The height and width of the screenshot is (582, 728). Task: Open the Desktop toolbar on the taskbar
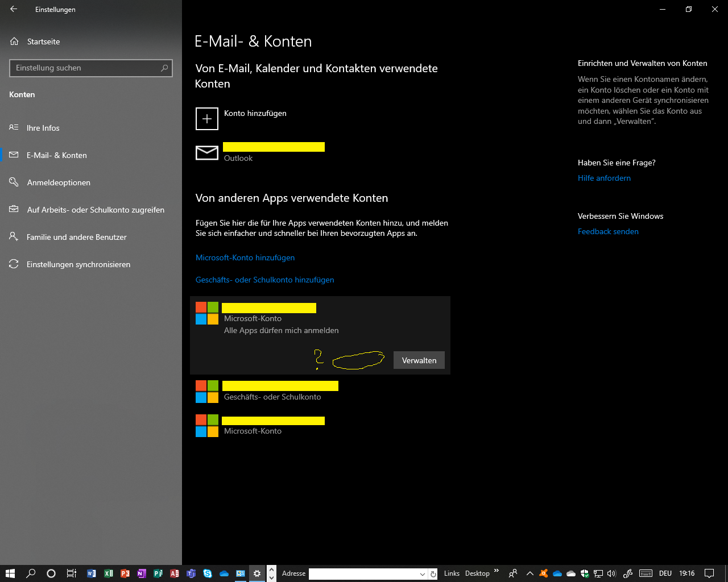[477, 573]
